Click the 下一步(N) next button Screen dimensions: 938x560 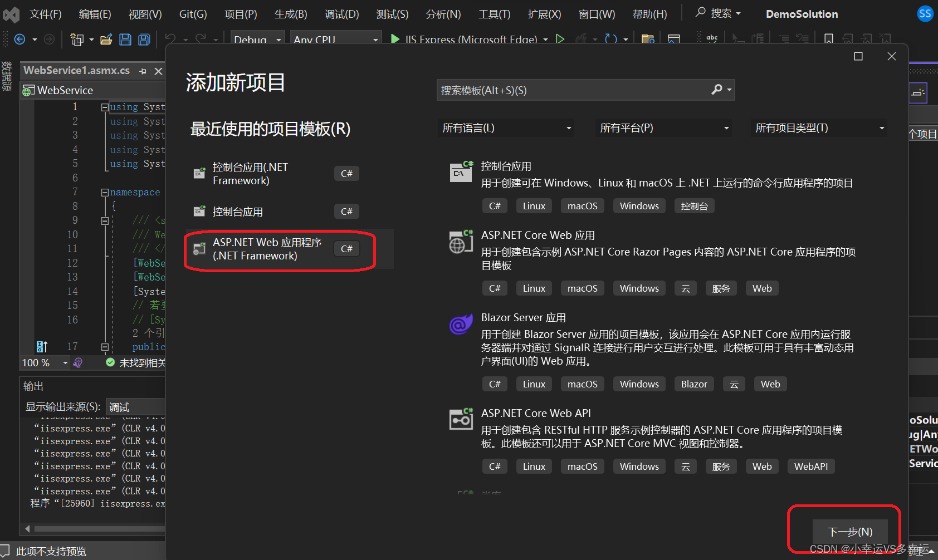[x=850, y=532]
